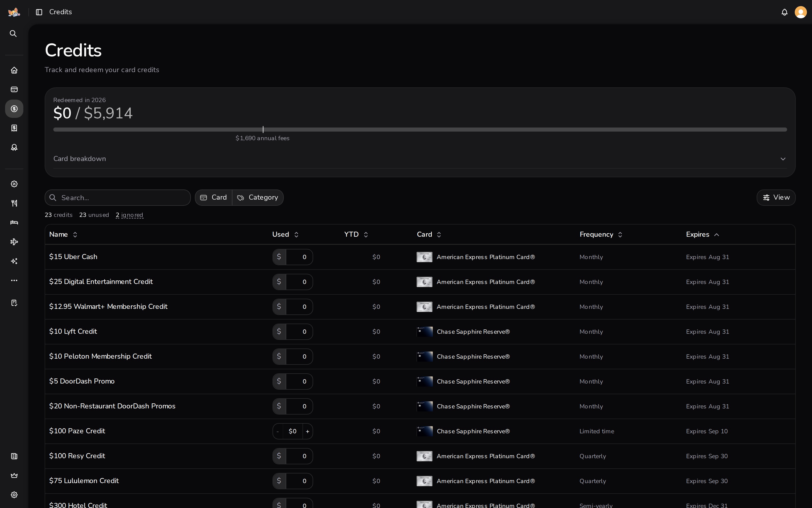Open the search icon in sidebar
812x508 pixels.
click(13, 34)
